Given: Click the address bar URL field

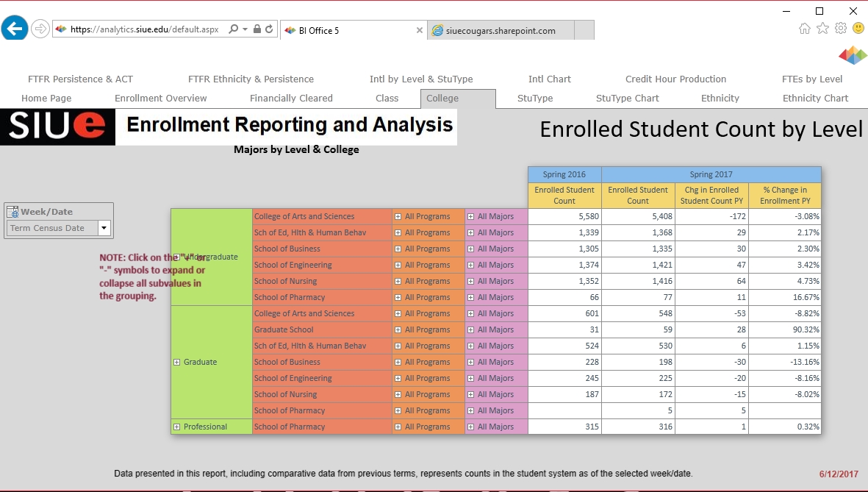Looking at the screenshot, I should pos(143,29).
